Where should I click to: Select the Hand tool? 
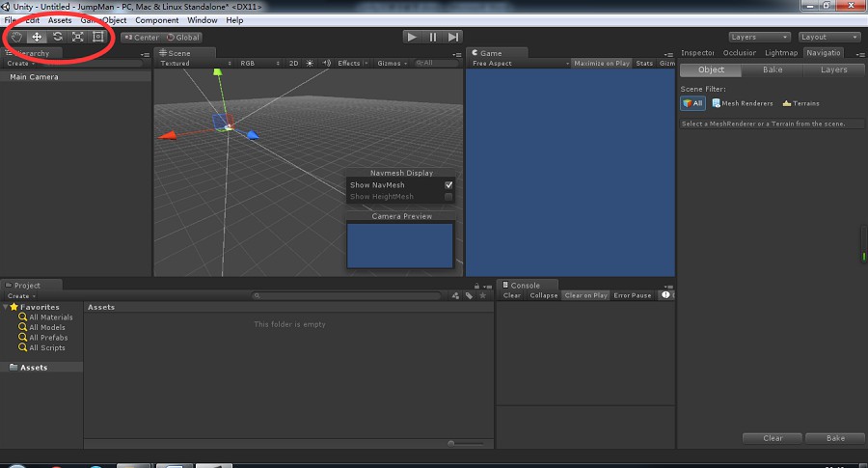click(16, 37)
